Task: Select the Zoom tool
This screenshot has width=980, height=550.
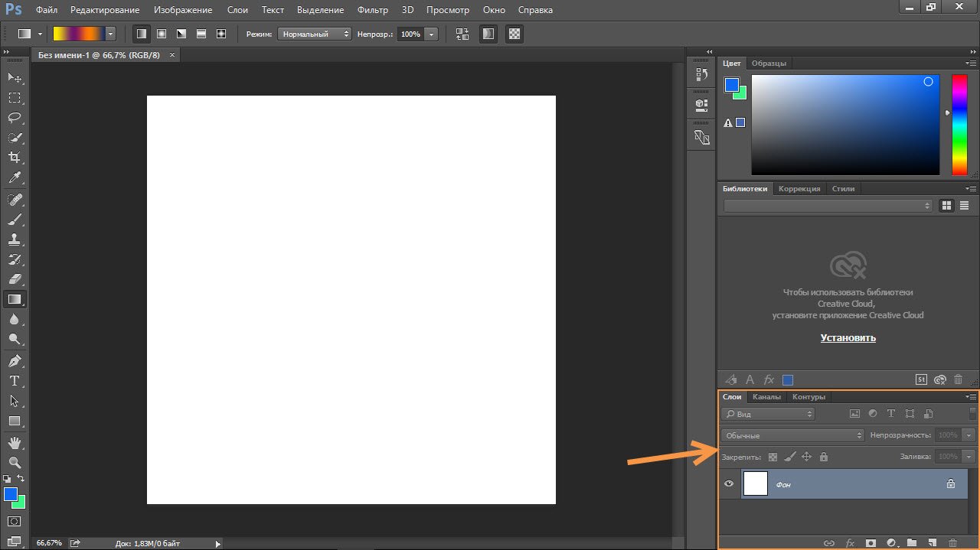Action: coord(15,462)
